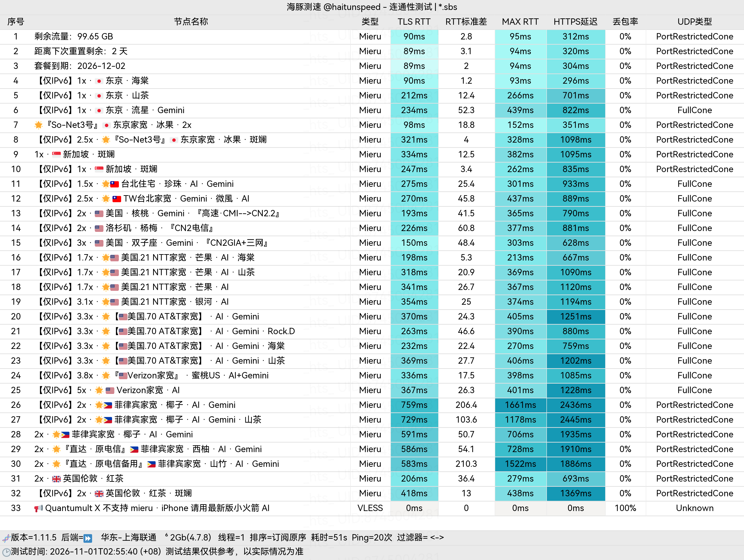This screenshot has height=560, width=744.
Task: Click the 排序=订阅原序 status entry
Action: [x=278, y=538]
